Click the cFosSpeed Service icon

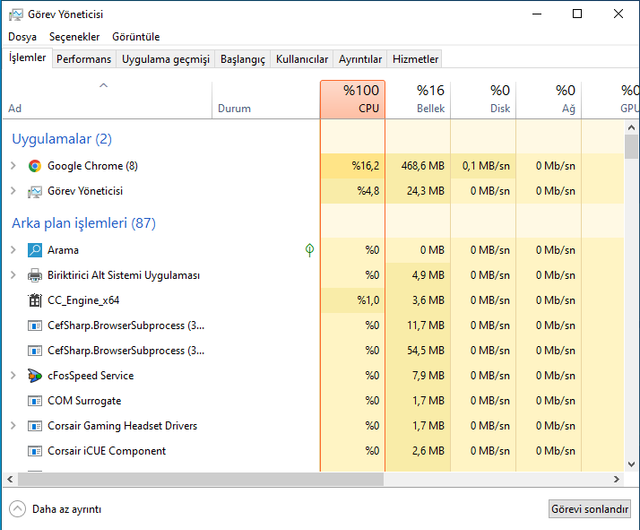pos(35,376)
